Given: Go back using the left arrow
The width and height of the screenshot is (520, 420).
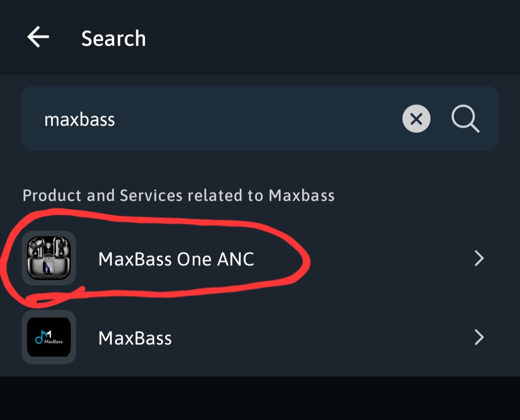Looking at the screenshot, I should tap(38, 38).
